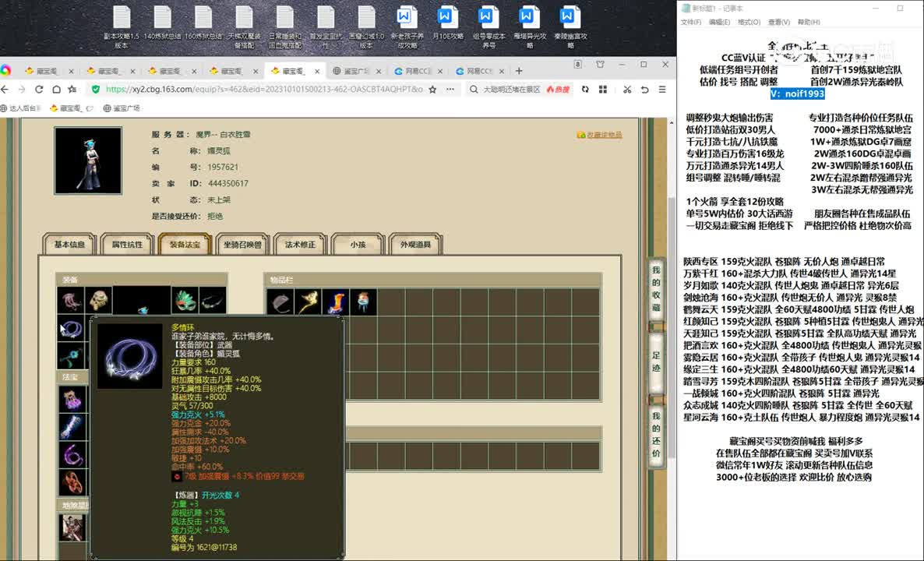The image size is (924, 561).
Task: Open the browser extensions grid icon
Action: tap(603, 90)
